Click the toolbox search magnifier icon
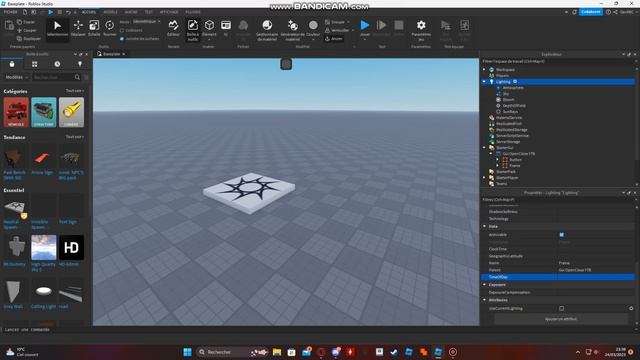 (x=77, y=77)
